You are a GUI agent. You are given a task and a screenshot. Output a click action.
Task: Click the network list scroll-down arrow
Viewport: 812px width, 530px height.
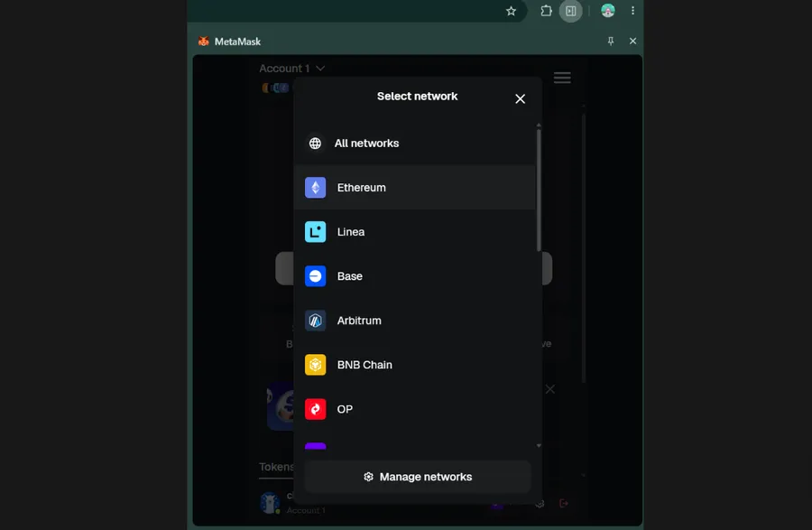(x=539, y=445)
